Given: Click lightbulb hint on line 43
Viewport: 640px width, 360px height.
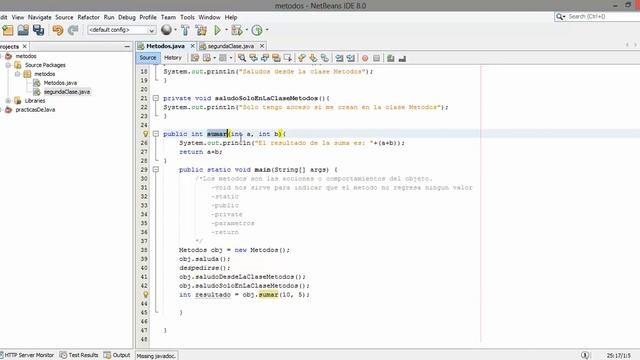Looking at the screenshot, I should pyautogui.click(x=145, y=294).
